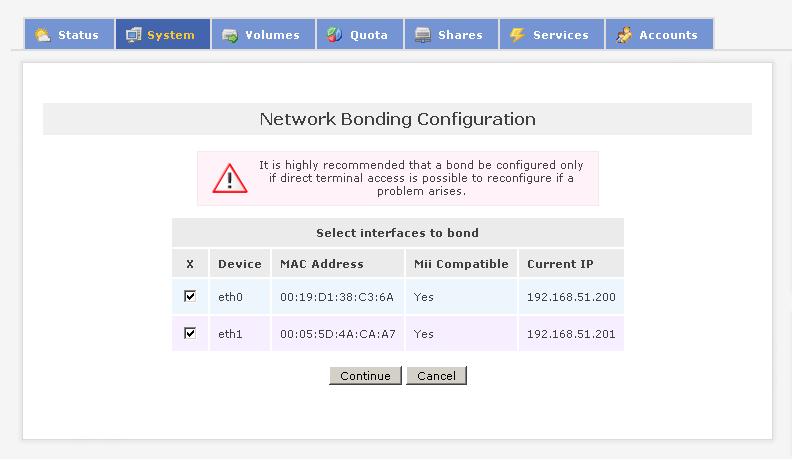Click the eth1 current IP 192.168.51.201
The width and height of the screenshot is (792, 460).
pyautogui.click(x=570, y=334)
